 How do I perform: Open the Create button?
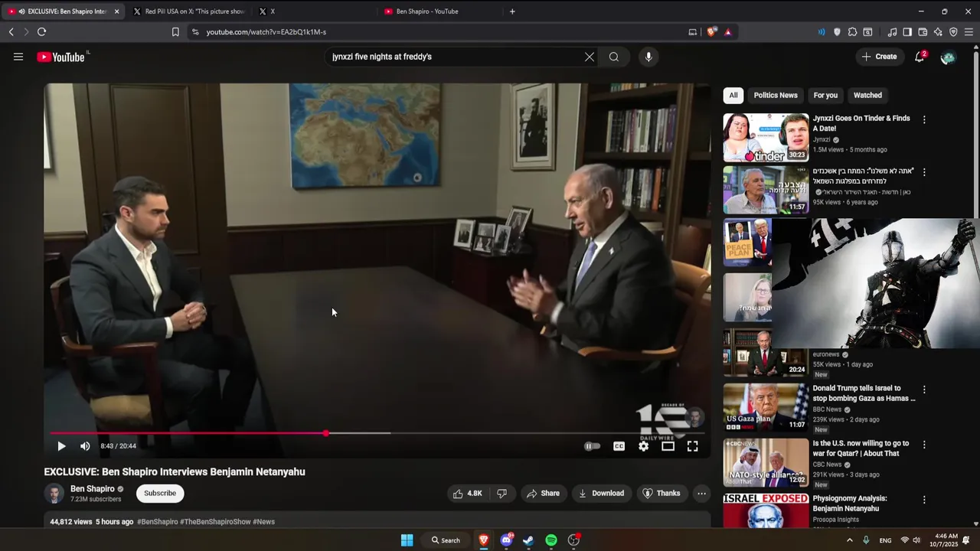click(x=879, y=57)
